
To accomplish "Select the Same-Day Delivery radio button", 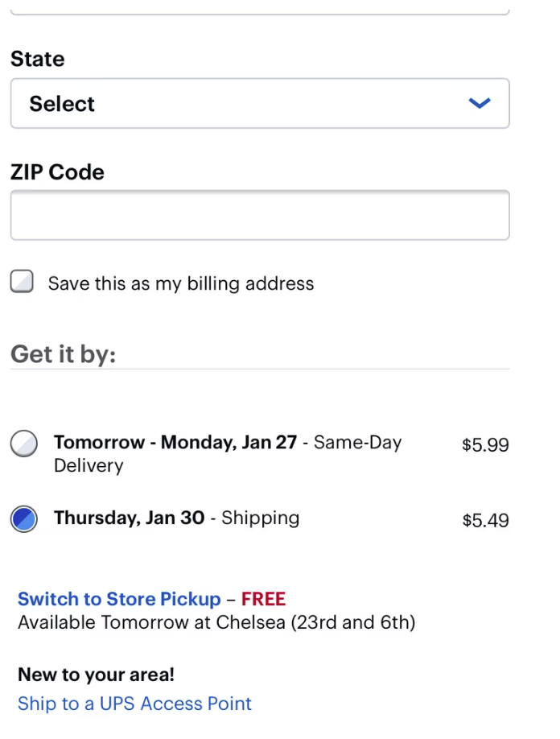I will coord(24,444).
